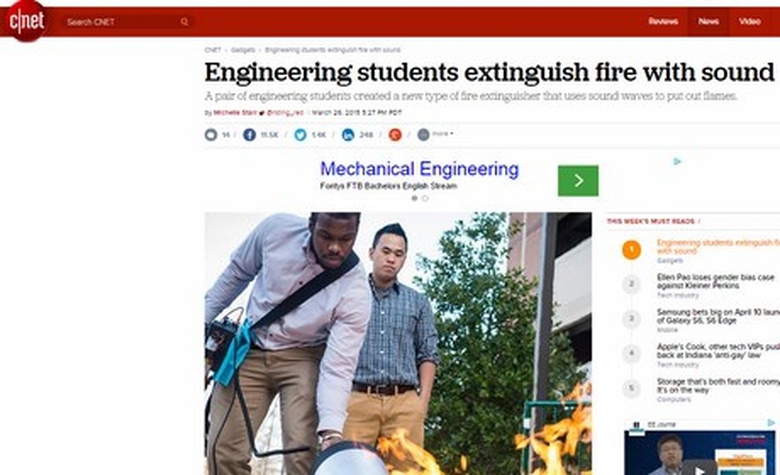Select the second ad carousel dot
The image size is (780, 475).
pyautogui.click(x=425, y=198)
